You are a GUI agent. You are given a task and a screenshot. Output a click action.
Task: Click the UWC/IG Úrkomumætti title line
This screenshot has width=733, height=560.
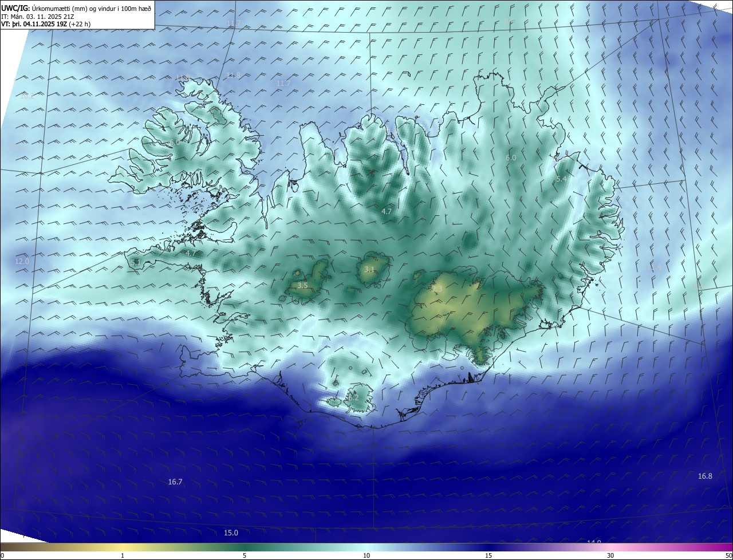point(76,8)
